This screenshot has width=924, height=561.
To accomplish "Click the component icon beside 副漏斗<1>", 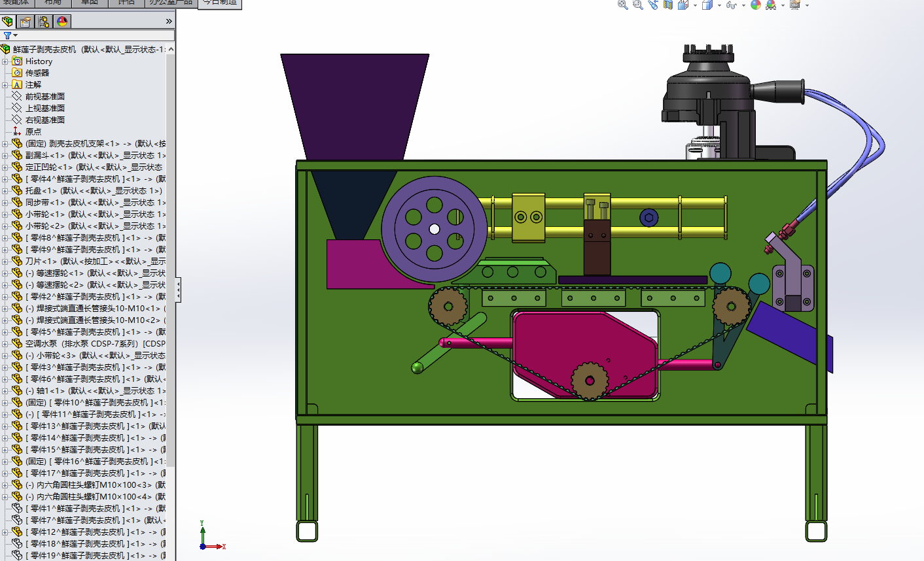I will (x=17, y=155).
